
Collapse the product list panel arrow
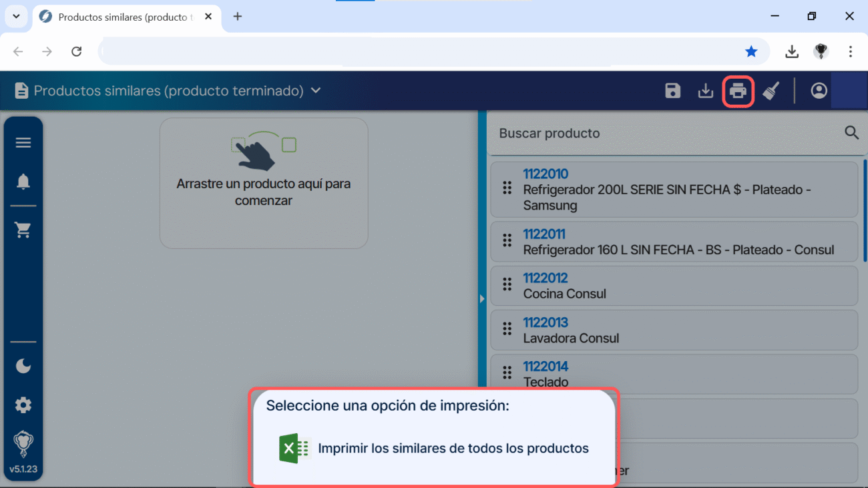[482, 299]
